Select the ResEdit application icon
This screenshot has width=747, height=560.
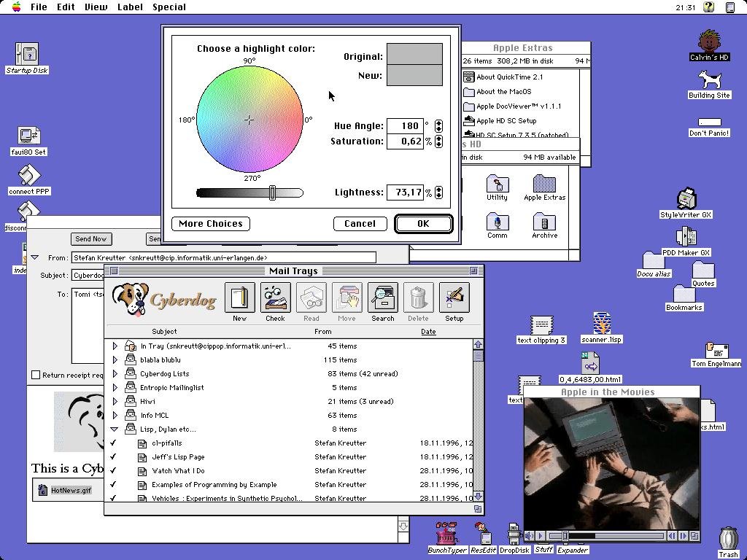click(x=483, y=533)
